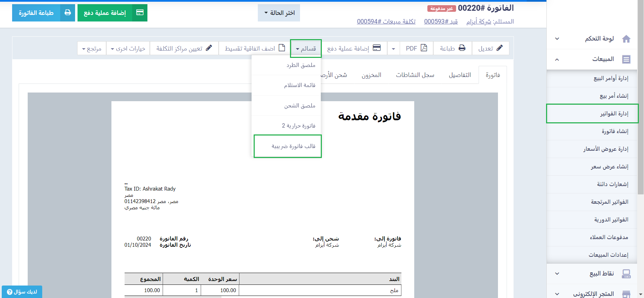This screenshot has height=298, width=644.
Task: Collapse the المبيعات sidebar section
Action: 557,59
